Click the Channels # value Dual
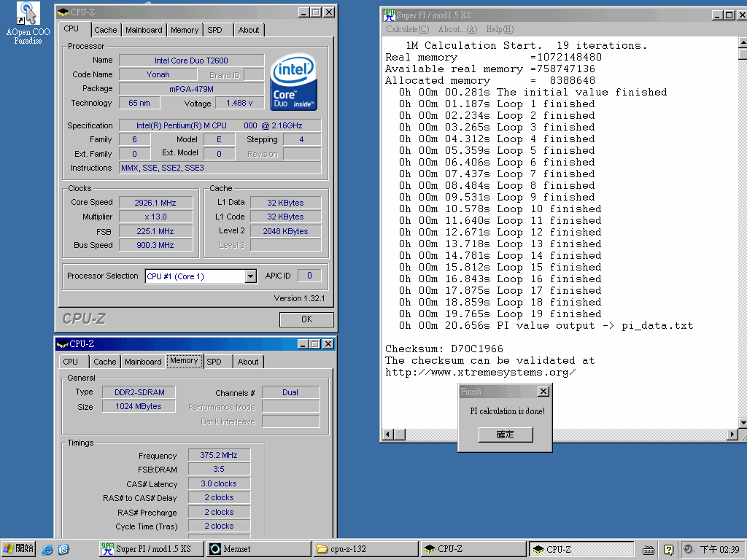The height and width of the screenshot is (560, 747). [290, 392]
